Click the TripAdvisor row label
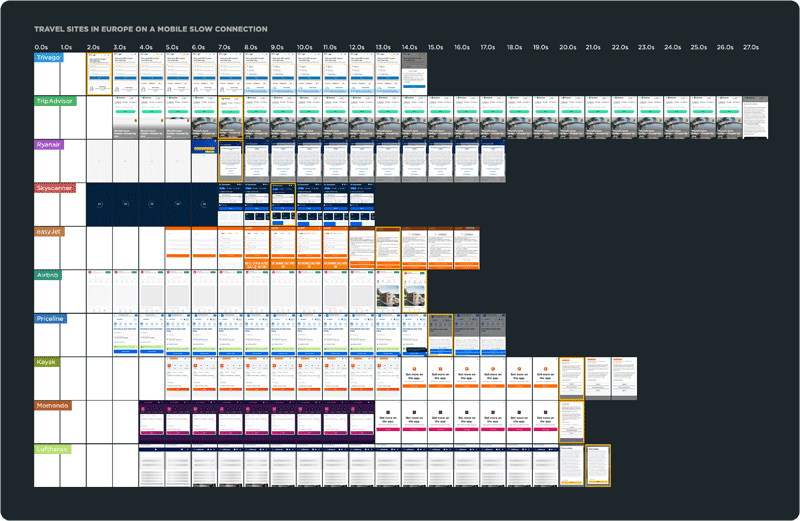Screen dimensions: 800x521 pos(55,101)
